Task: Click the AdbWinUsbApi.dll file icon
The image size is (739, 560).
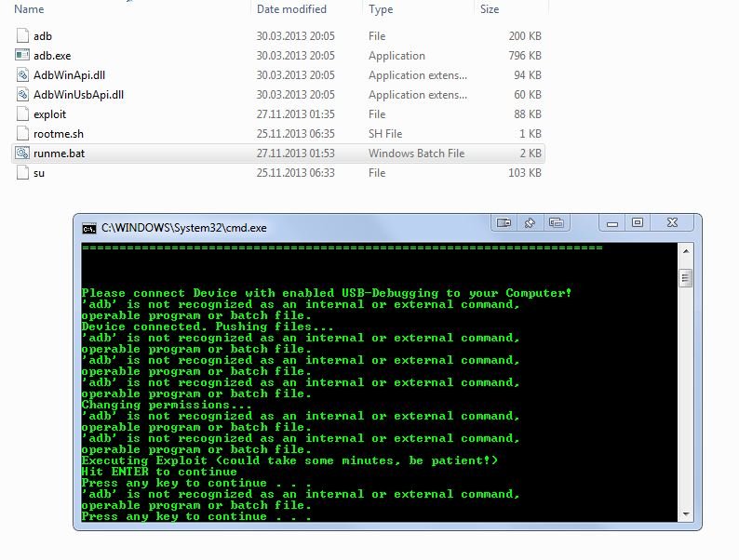Action: click(x=22, y=95)
